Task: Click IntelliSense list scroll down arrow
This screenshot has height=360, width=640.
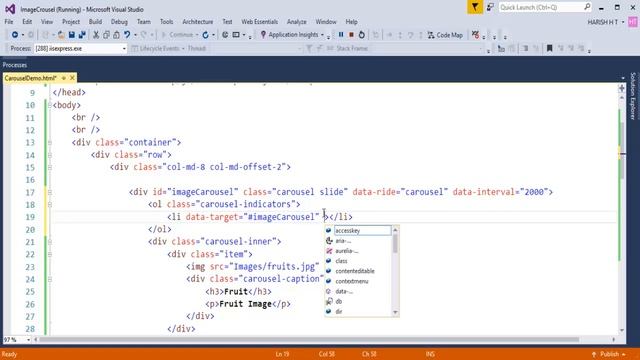Action: 395,312
